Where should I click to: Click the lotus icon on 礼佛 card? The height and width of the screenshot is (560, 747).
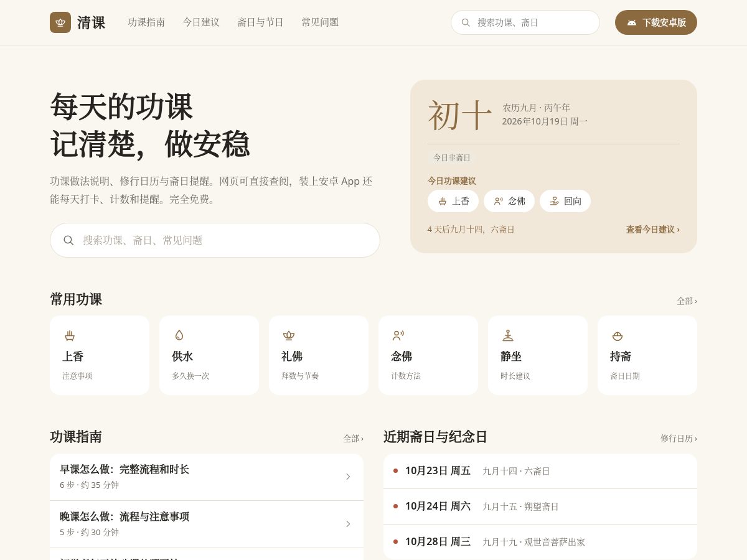click(x=289, y=335)
